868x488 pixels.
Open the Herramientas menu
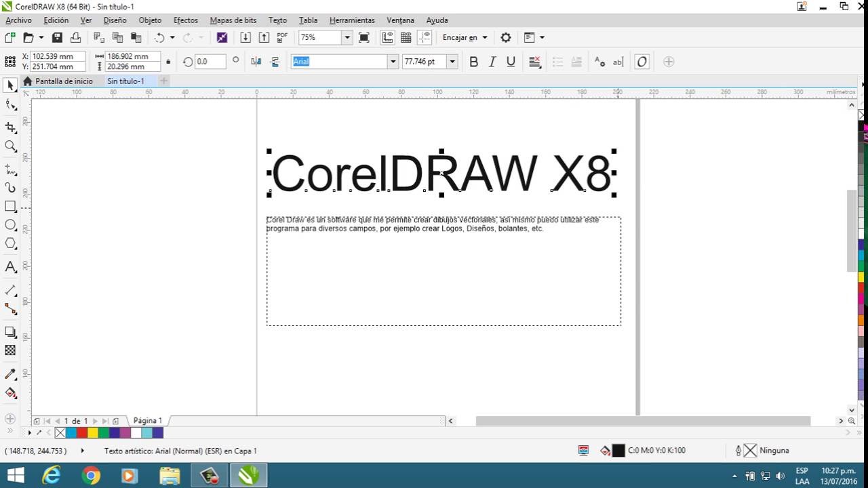point(352,20)
